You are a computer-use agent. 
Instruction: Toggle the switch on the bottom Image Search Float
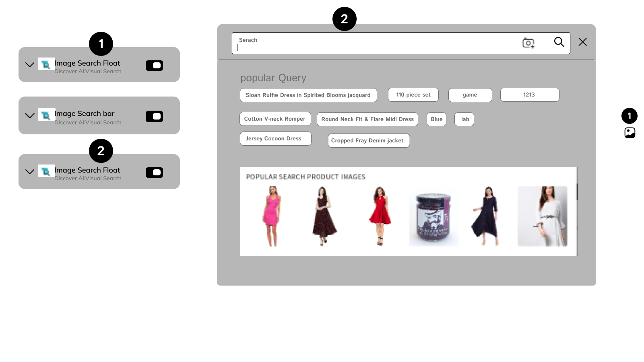point(154,173)
